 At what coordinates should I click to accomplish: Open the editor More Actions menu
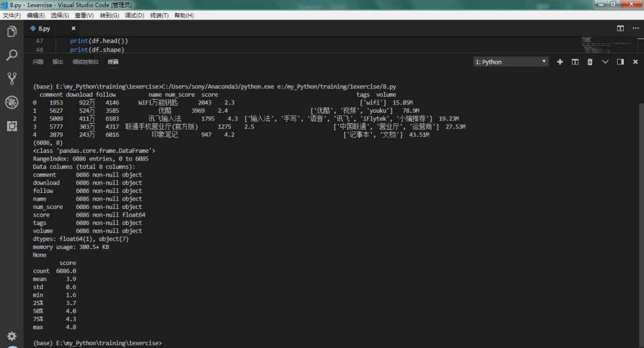coord(636,29)
